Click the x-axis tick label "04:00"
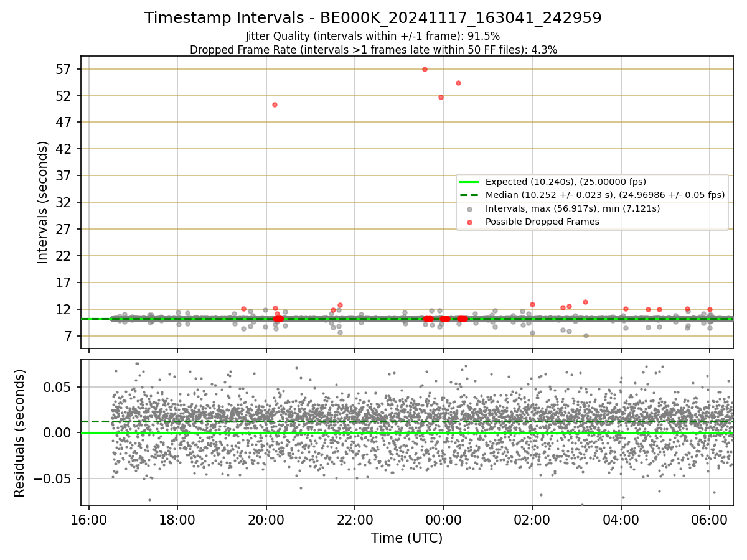Image resolution: width=747 pixels, height=560 pixels. point(621,519)
